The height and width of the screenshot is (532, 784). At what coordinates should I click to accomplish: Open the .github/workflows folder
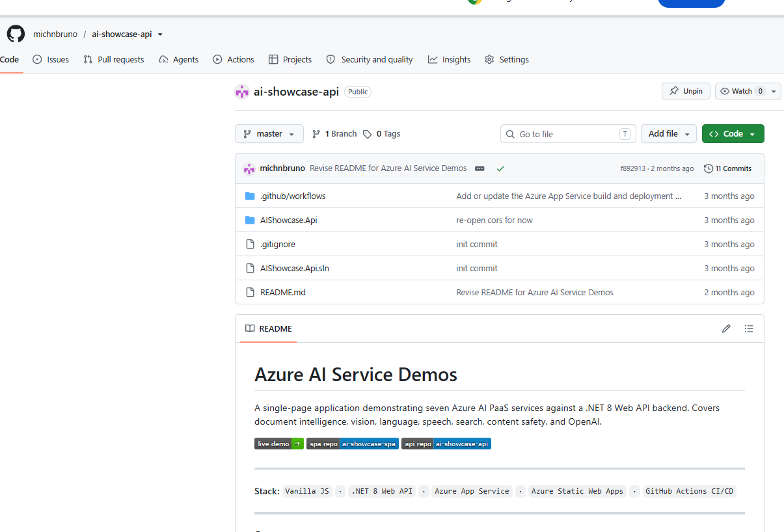(293, 196)
